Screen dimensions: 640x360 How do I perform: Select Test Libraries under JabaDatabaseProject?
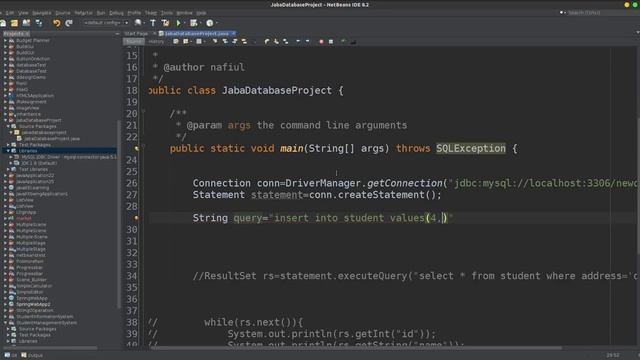(33, 169)
